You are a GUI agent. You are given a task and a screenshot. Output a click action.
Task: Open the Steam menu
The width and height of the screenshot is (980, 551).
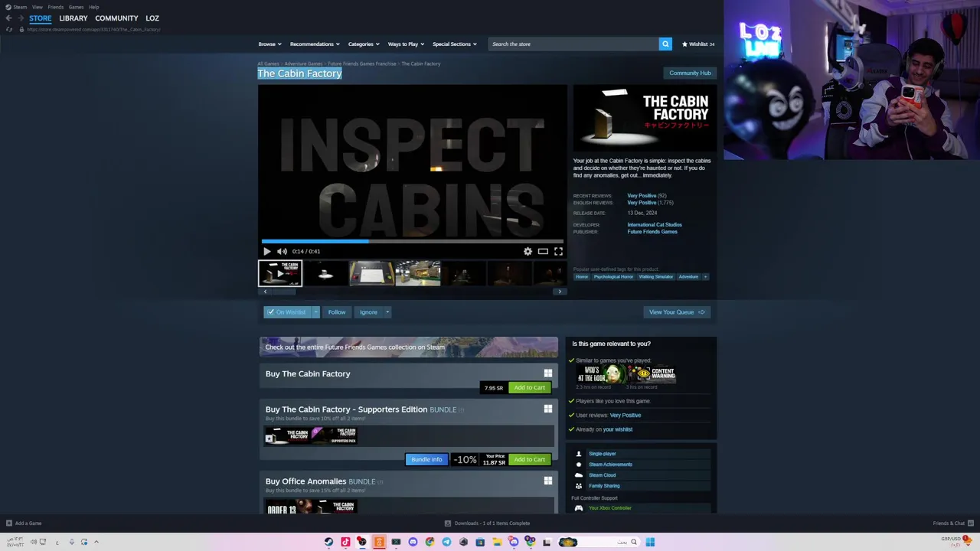point(17,7)
